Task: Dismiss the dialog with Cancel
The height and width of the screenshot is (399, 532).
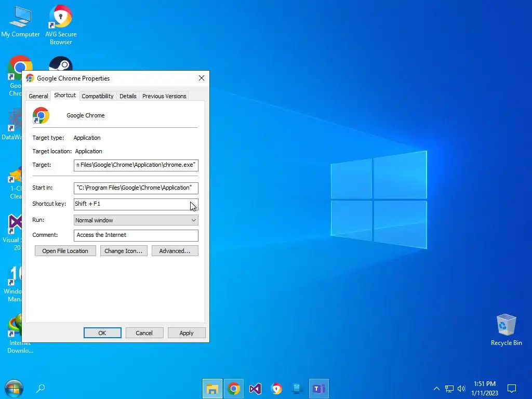Action: pyautogui.click(x=144, y=333)
